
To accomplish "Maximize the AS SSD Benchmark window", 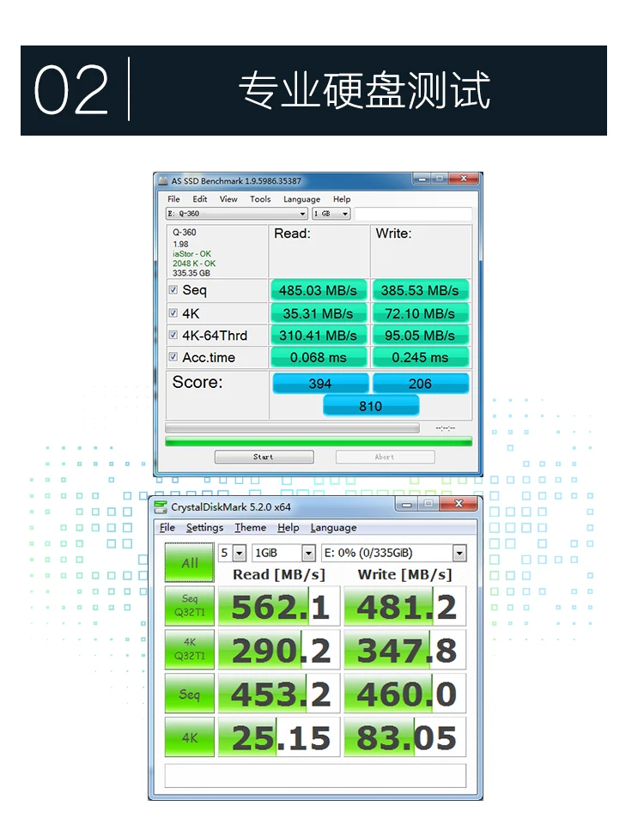I will [x=439, y=179].
